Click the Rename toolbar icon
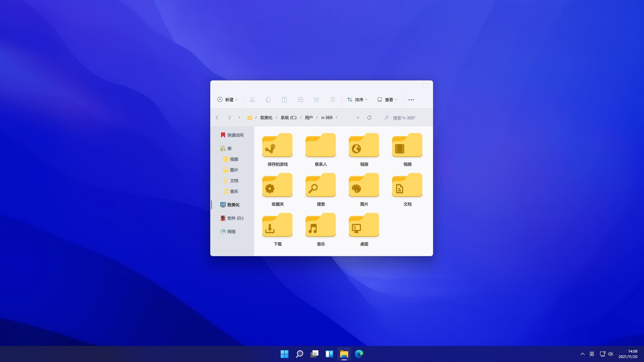This screenshot has height=362, width=644. (301, 100)
